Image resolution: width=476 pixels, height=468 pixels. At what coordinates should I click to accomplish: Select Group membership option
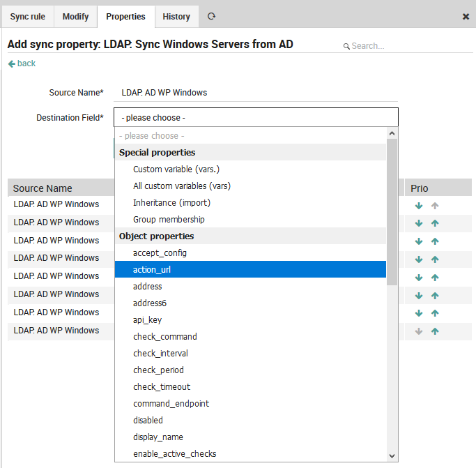[x=169, y=220]
